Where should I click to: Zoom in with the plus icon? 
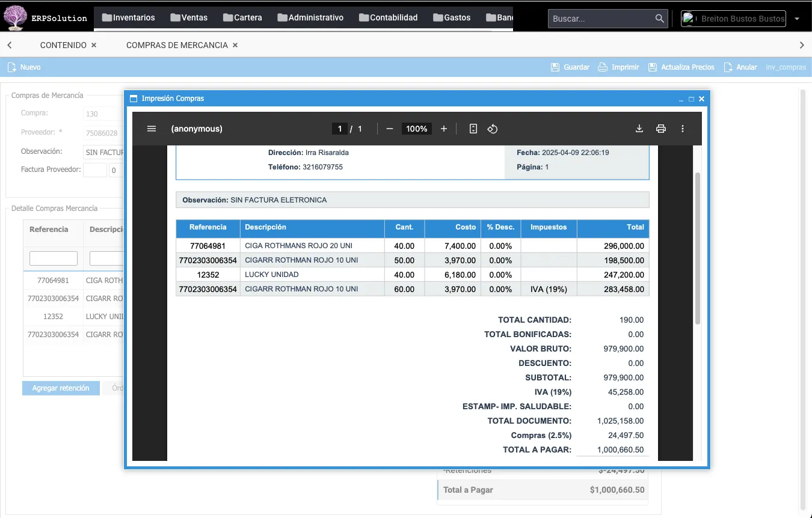click(444, 129)
